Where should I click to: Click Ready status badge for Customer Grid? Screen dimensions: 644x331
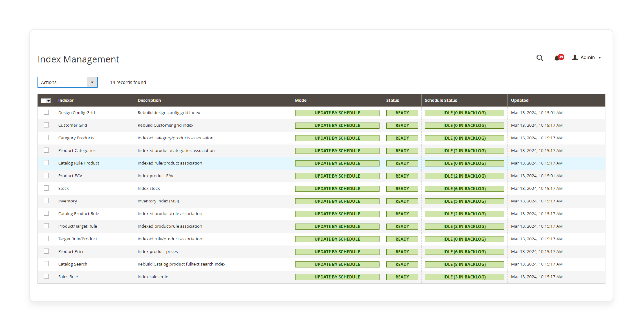(x=402, y=126)
